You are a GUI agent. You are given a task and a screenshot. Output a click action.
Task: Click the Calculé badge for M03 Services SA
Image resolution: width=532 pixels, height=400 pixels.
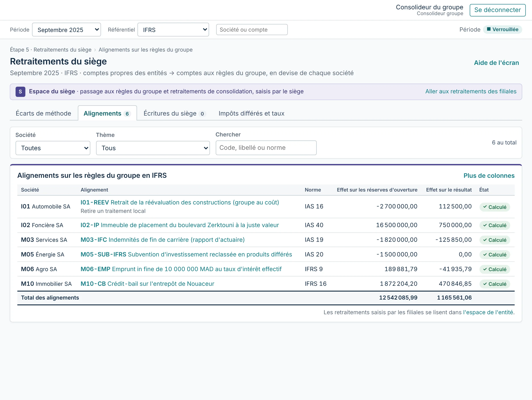point(494,240)
